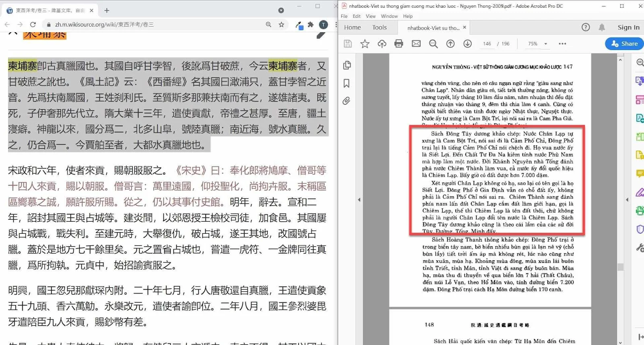This screenshot has width=644, height=345.
Task: Click Sign In in Acrobat
Action: pos(629,27)
